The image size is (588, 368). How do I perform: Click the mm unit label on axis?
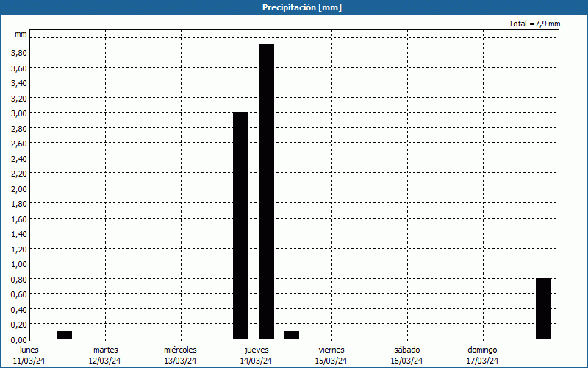pos(21,35)
